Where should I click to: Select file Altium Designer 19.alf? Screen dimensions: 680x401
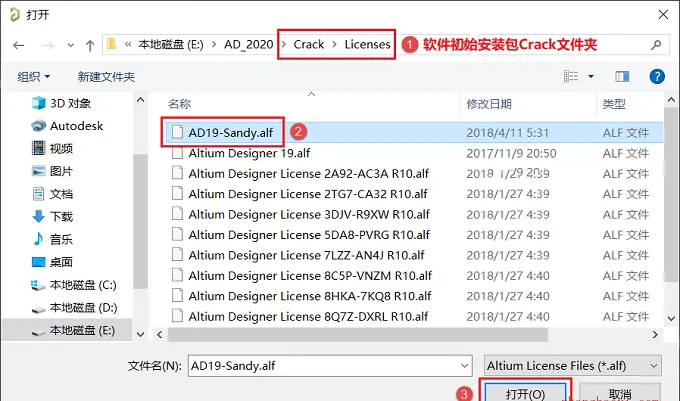click(x=249, y=153)
